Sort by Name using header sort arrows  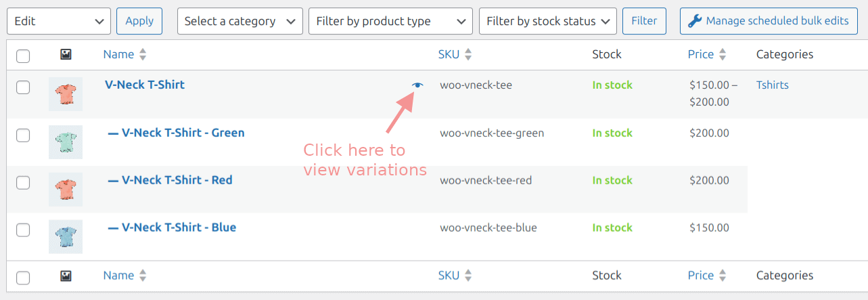[x=142, y=55]
